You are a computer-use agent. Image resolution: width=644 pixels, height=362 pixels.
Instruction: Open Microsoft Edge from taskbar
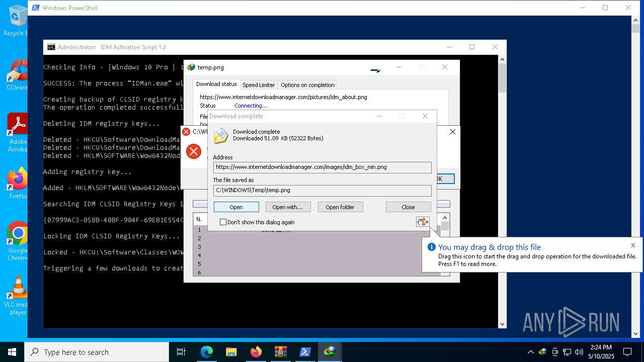pos(207,352)
